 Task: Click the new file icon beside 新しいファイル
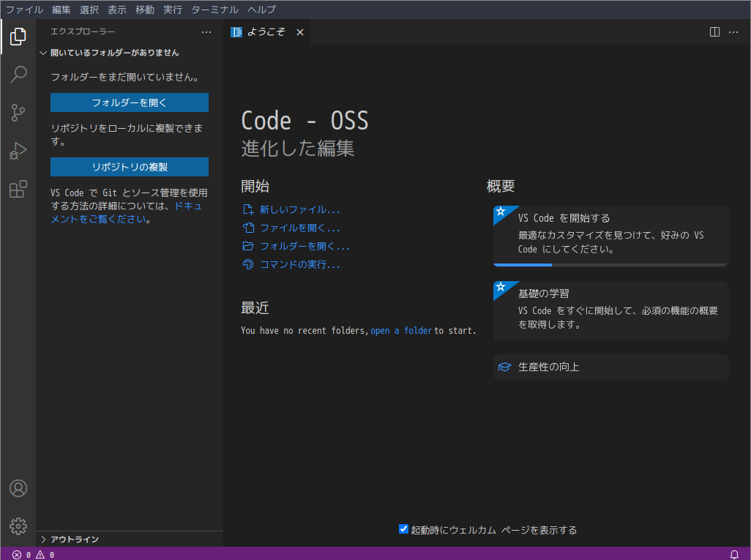(x=248, y=209)
